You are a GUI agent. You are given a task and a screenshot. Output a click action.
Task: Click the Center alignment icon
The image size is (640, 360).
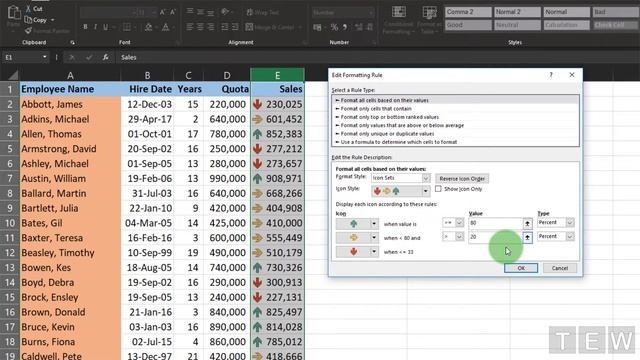tap(200, 27)
